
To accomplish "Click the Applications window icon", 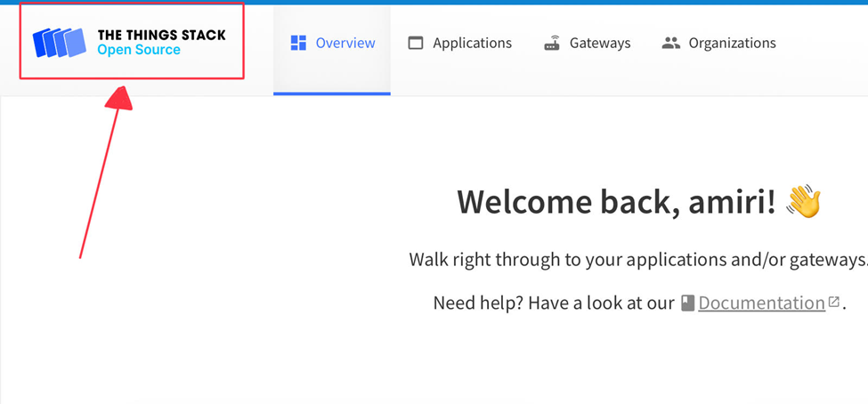I will point(415,43).
